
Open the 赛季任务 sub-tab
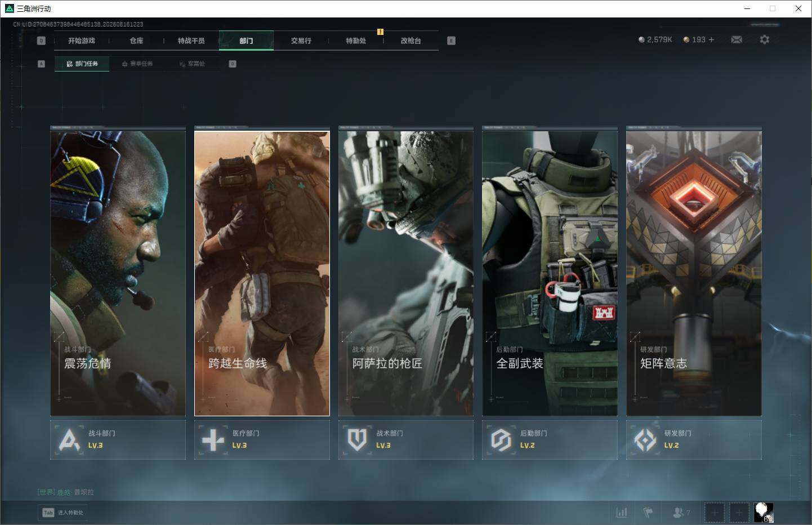pos(137,64)
